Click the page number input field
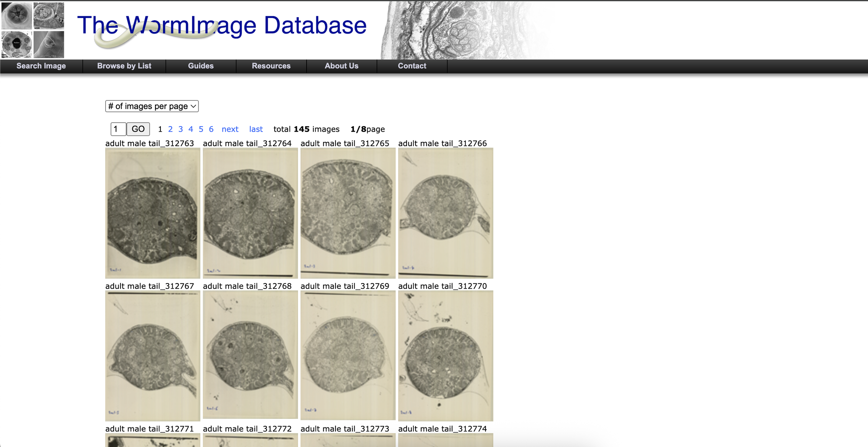Image resolution: width=868 pixels, height=447 pixels. coord(118,129)
